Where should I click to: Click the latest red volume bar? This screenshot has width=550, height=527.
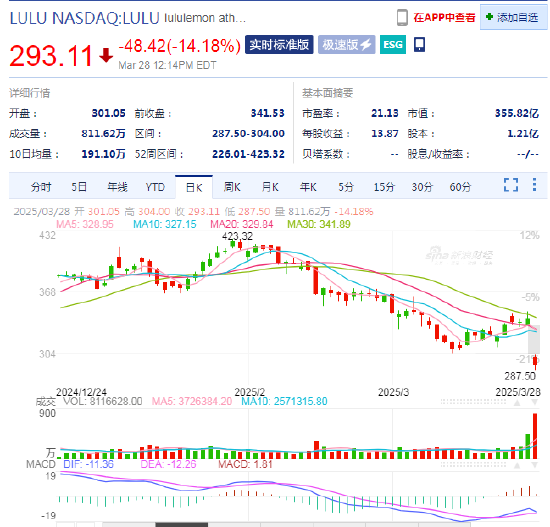pyautogui.click(x=535, y=436)
